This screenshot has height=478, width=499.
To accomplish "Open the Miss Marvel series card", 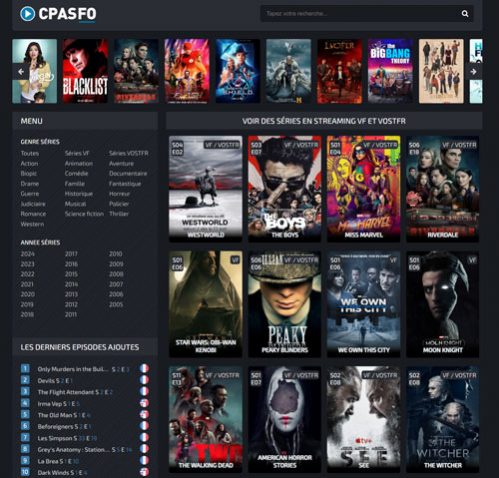I will tap(364, 189).
